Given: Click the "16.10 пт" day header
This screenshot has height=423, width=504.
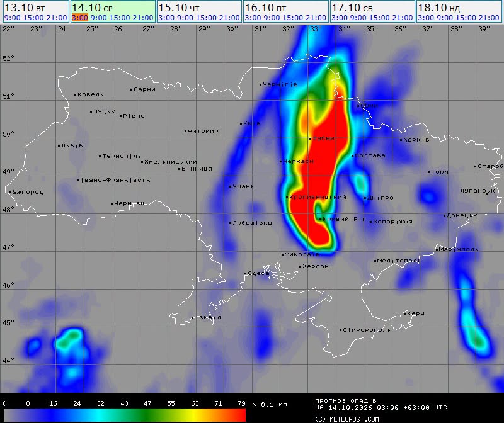Looking at the screenshot, I should tap(265, 8).
